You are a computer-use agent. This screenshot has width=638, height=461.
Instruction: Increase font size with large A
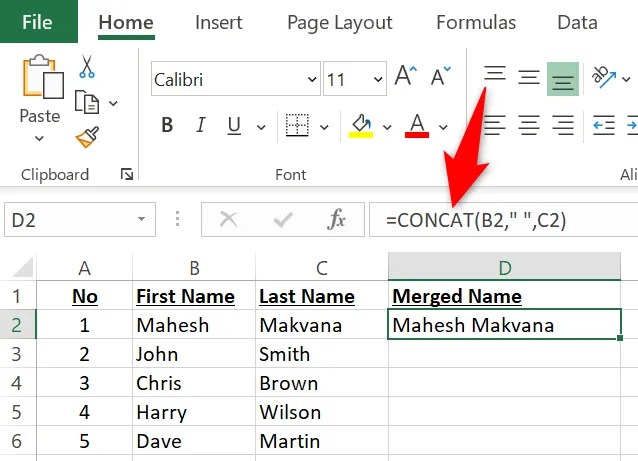(x=406, y=76)
